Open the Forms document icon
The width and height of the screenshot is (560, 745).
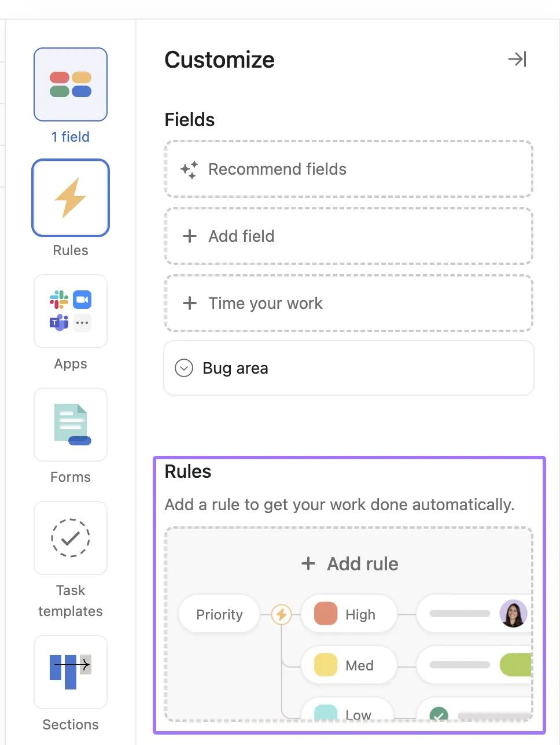[71, 425]
